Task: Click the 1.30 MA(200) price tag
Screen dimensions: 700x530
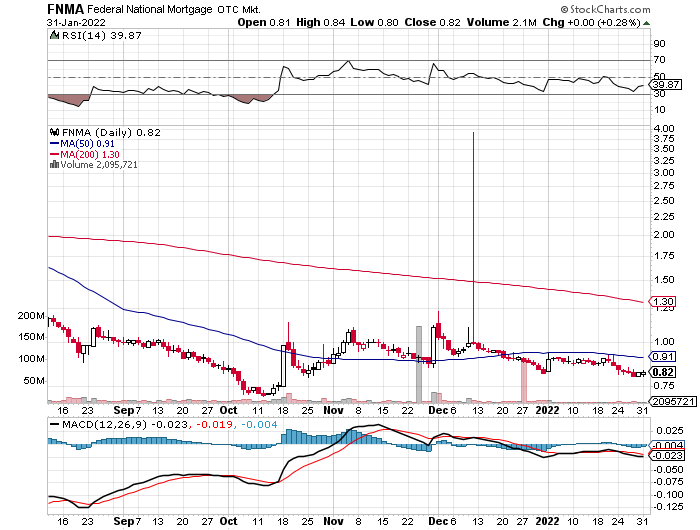Action: [662, 301]
